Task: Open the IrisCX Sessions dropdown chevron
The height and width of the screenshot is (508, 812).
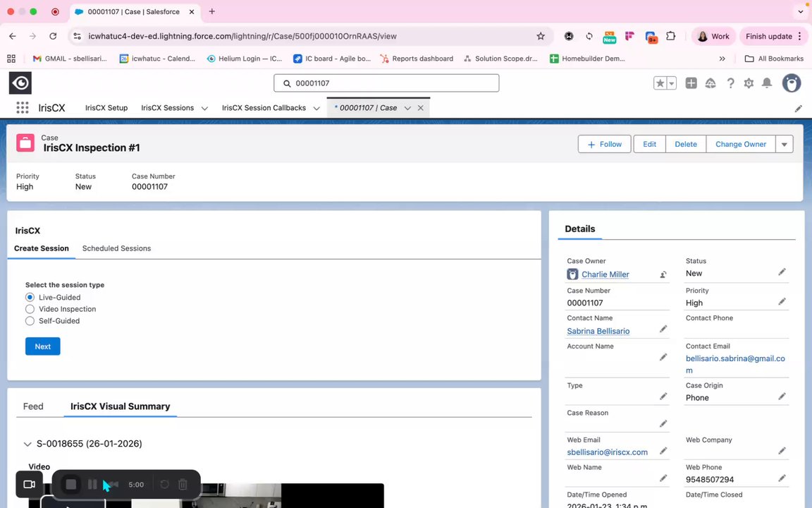Action: coord(204,109)
